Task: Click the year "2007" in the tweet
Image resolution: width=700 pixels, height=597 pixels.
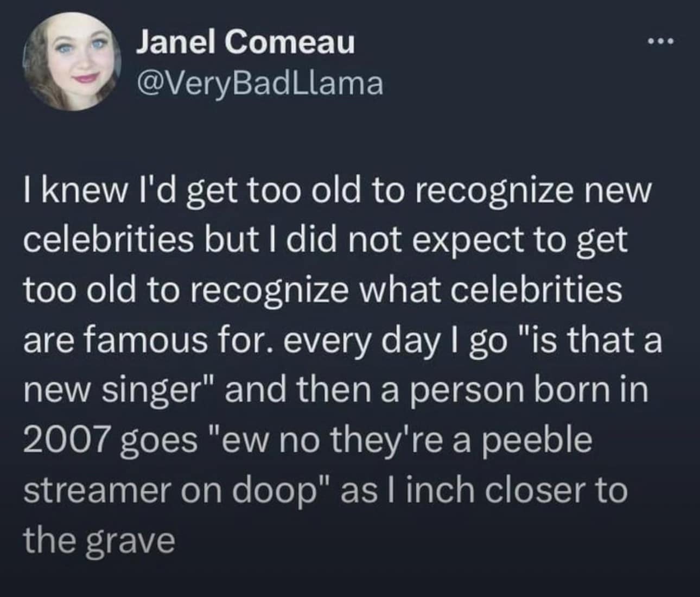Action: 64,440
